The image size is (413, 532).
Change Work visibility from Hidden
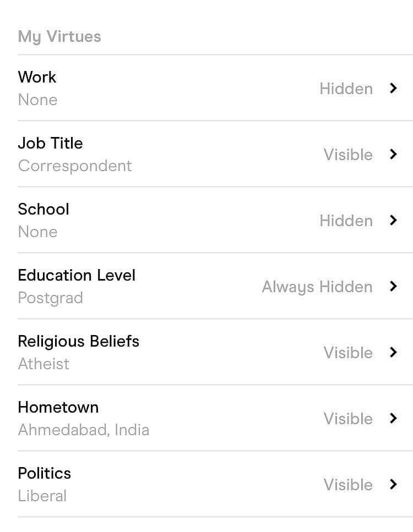click(x=346, y=89)
